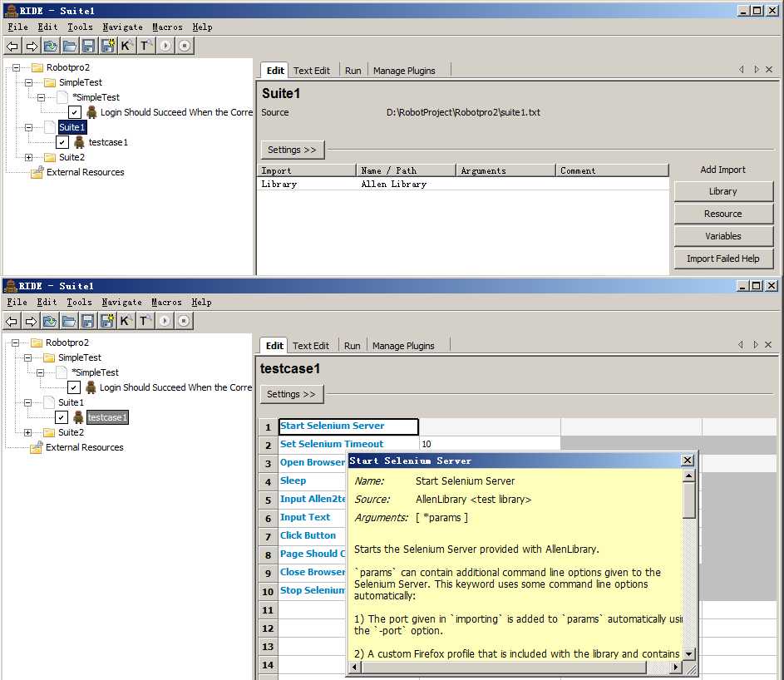Click Go Forward arrow in bottom RIDE toolbar
This screenshot has width=784, height=680.
31,322
